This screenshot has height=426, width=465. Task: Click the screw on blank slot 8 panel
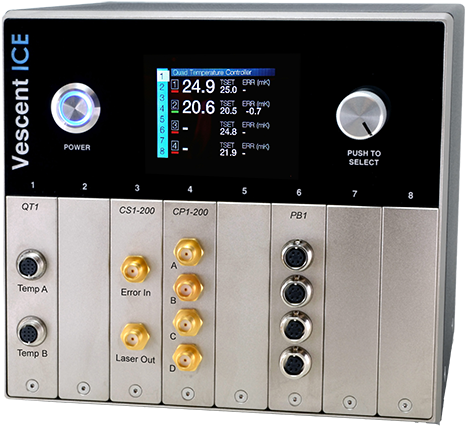pos(405,405)
